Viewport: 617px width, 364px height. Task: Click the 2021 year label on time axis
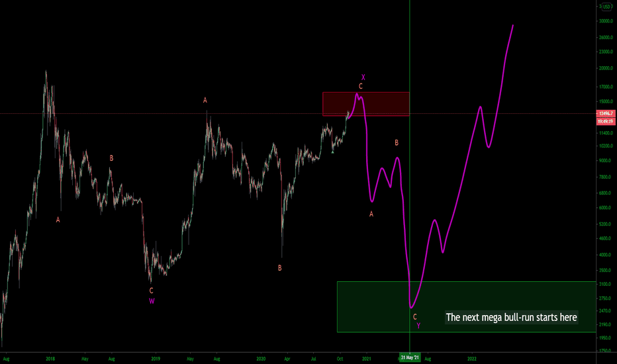367,359
